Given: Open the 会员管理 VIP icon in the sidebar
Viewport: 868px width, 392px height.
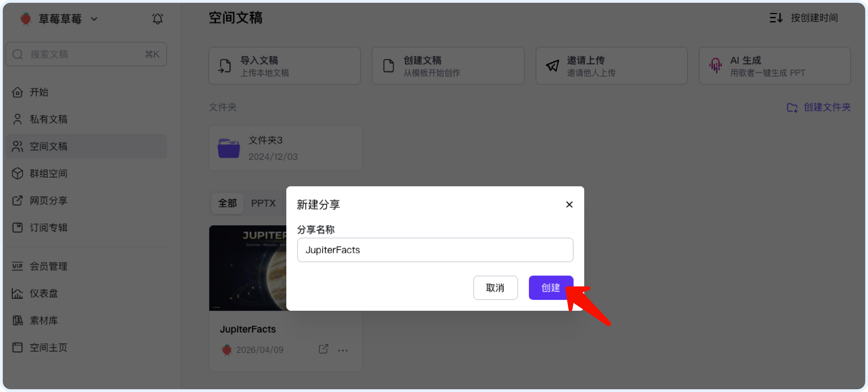Looking at the screenshot, I should [18, 266].
